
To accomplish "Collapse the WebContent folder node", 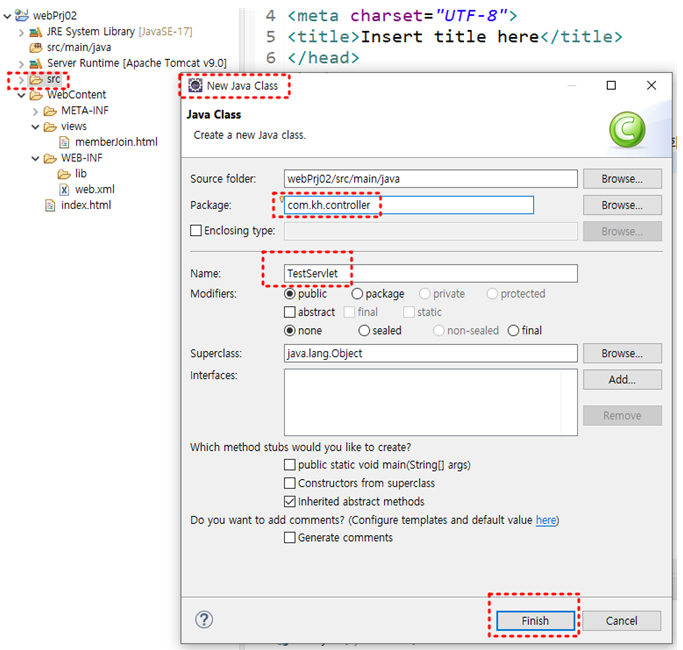I will [21, 95].
